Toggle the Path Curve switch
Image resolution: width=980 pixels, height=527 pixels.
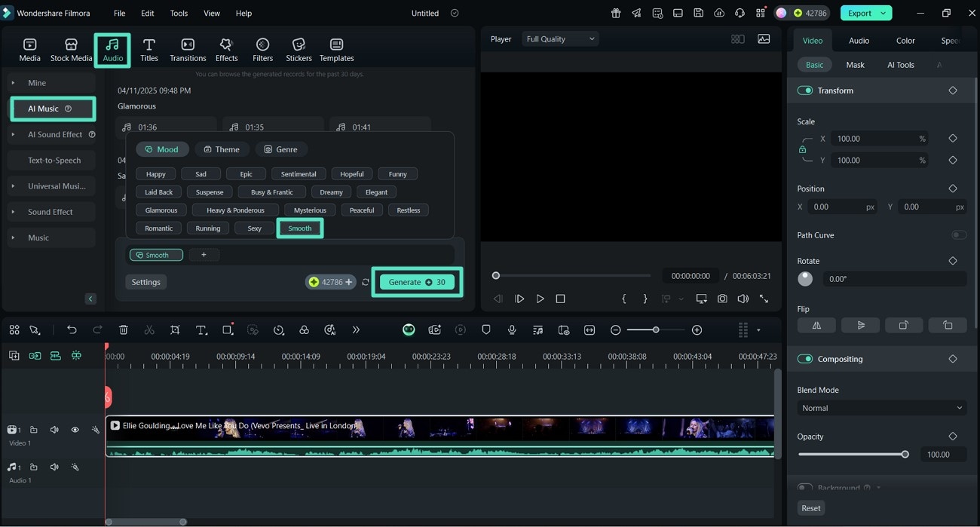pyautogui.click(x=958, y=235)
